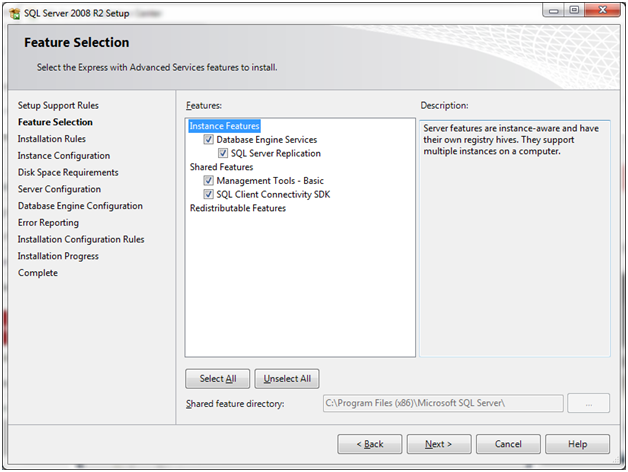Image resolution: width=628 pixels, height=472 pixels.
Task: Click the Instance Configuration step in sidebar
Action: [64, 155]
